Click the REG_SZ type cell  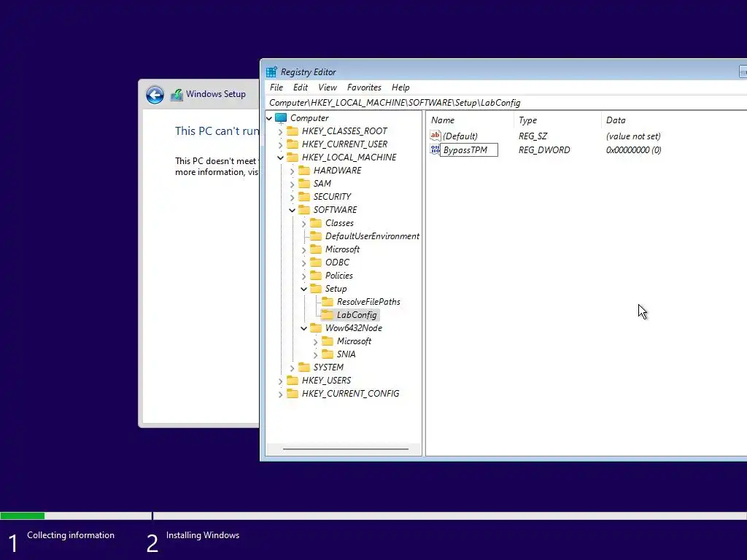[533, 136]
